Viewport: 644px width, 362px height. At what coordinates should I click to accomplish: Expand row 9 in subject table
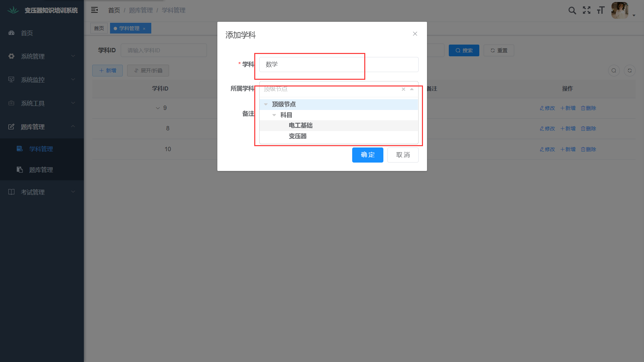click(x=158, y=108)
